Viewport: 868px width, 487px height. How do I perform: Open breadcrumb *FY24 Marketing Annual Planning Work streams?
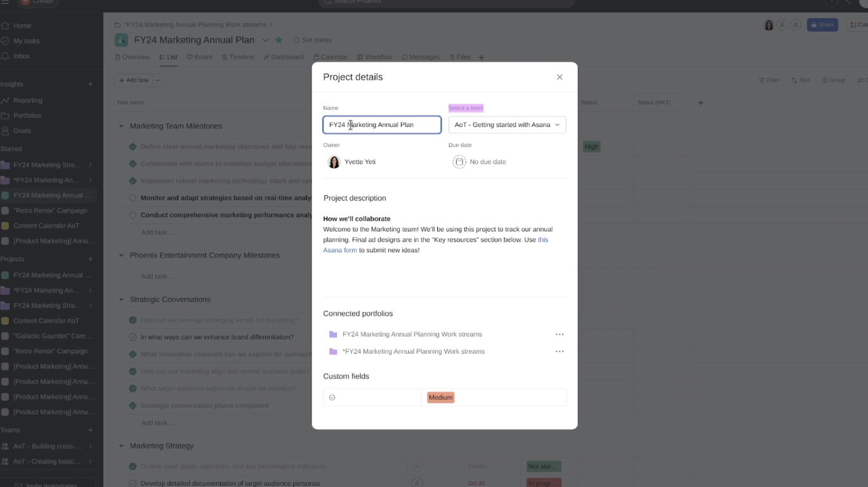[195, 25]
